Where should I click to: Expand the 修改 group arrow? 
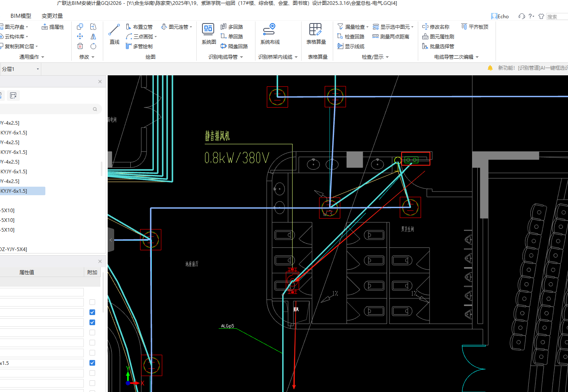(93, 57)
